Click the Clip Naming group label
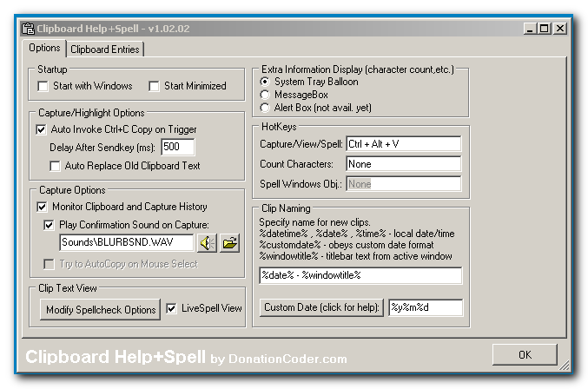 point(286,208)
